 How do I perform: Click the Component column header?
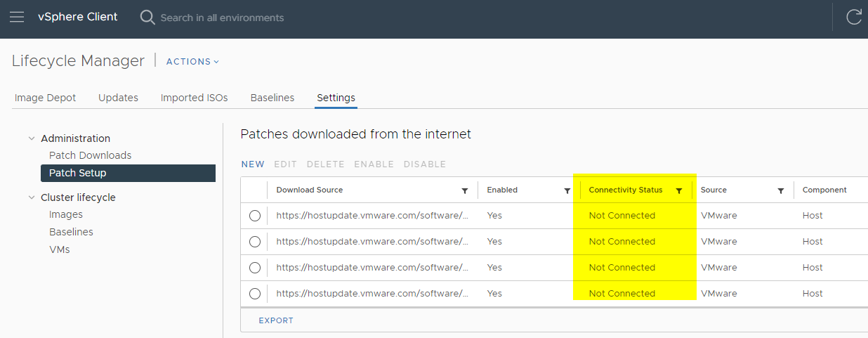824,190
